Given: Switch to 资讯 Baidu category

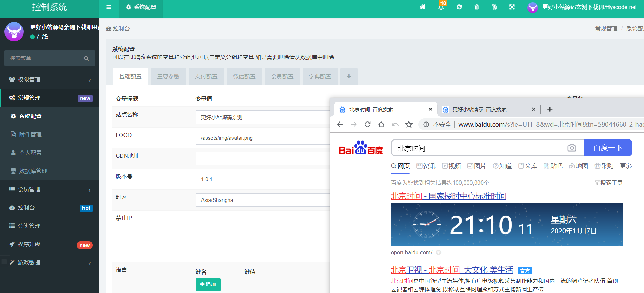Looking at the screenshot, I should point(426,166).
